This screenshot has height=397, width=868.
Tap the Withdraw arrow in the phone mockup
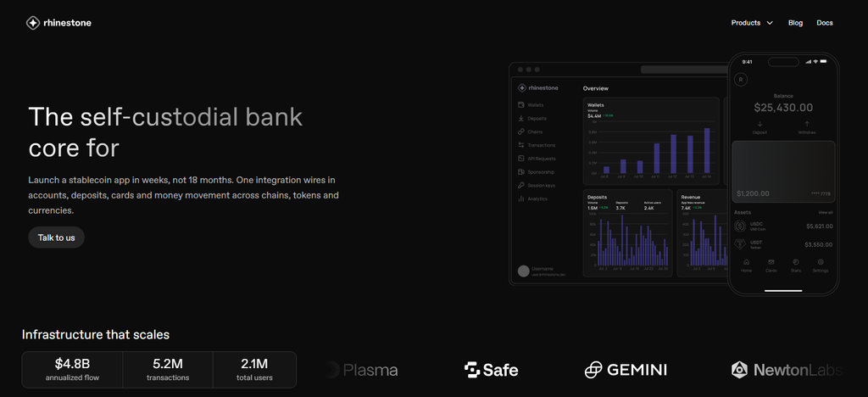pos(807,124)
